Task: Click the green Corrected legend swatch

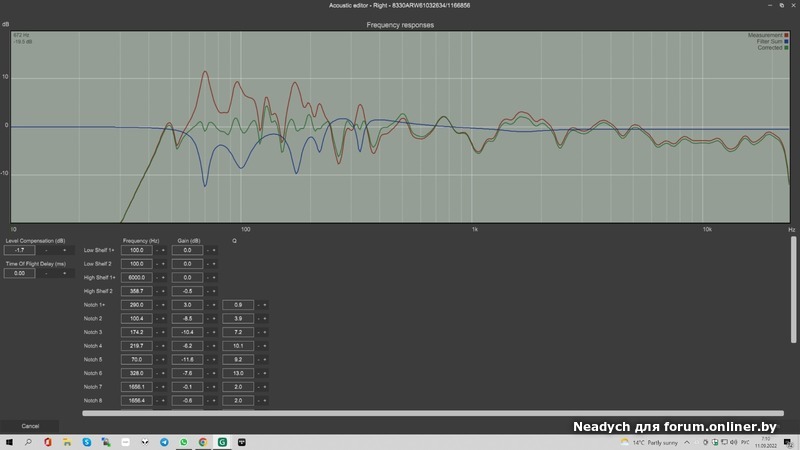Action: [786, 48]
